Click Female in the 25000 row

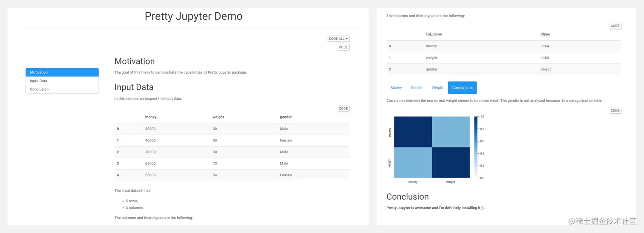tap(286, 175)
